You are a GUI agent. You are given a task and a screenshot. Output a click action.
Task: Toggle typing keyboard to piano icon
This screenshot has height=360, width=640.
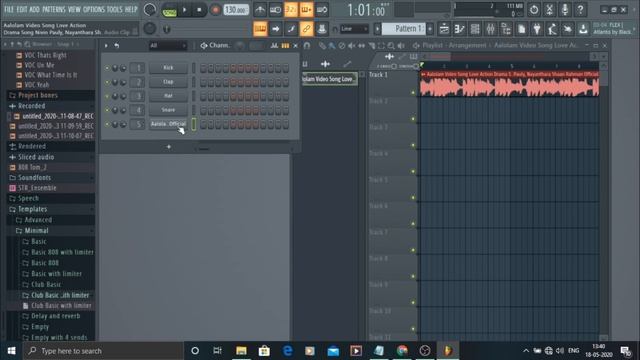[260, 29]
